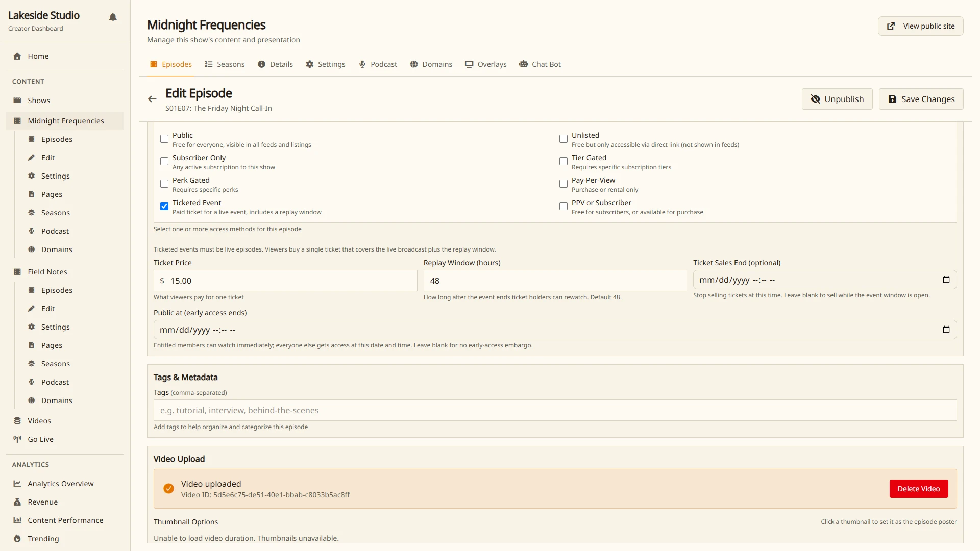Click the Home icon in sidebar
Screen dimensions: 980x551
click(17, 56)
